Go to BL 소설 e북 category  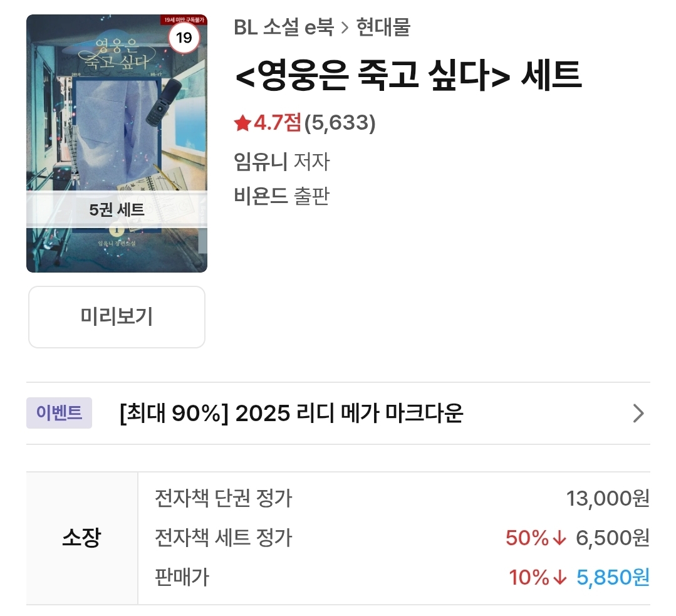pos(284,28)
